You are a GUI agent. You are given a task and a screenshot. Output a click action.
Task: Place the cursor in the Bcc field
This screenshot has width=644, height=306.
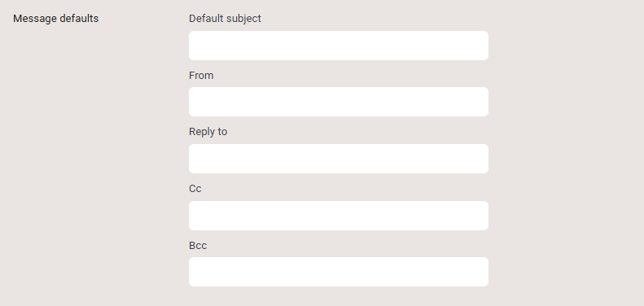click(339, 272)
